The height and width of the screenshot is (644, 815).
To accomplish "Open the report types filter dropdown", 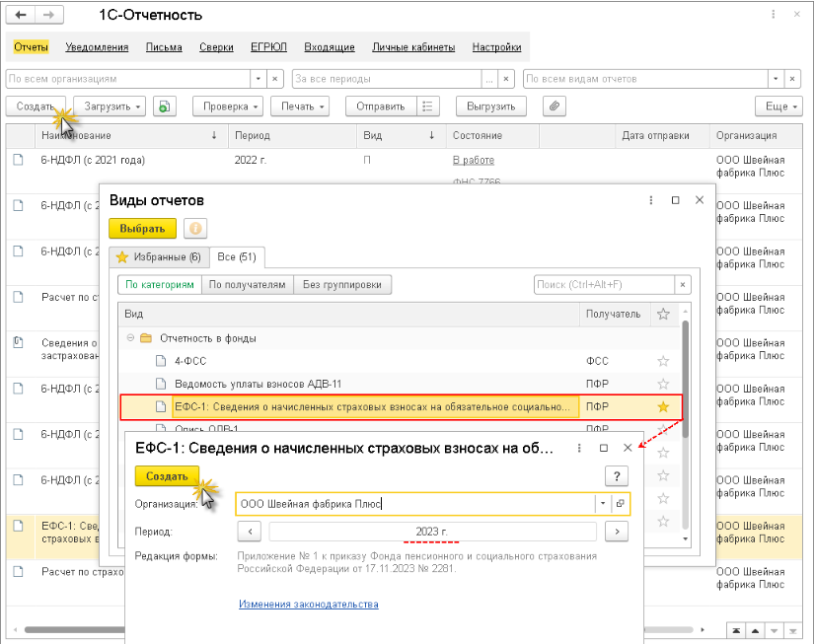I will (776, 79).
